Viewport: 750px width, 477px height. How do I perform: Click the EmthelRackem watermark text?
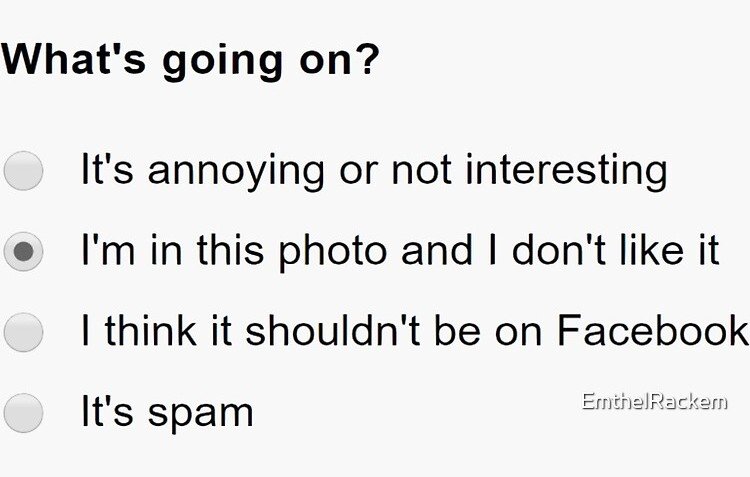pos(654,401)
